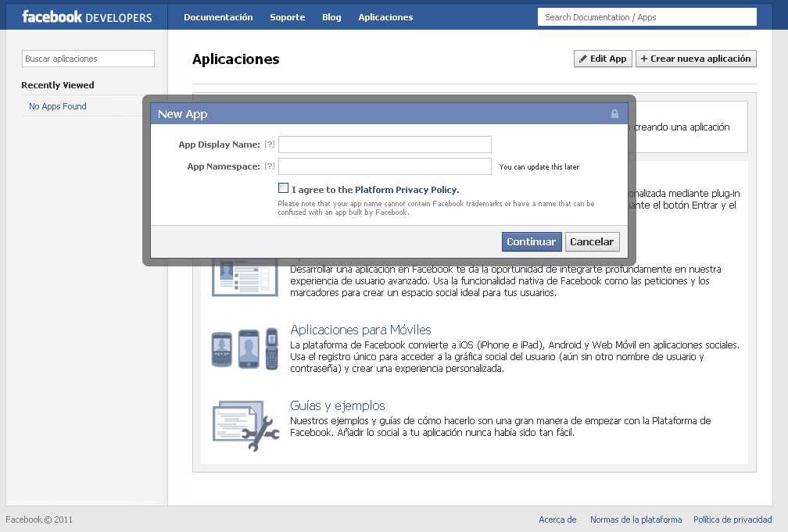
Task: Open the Aplicaciones para Móviles heading link
Action: point(361,330)
